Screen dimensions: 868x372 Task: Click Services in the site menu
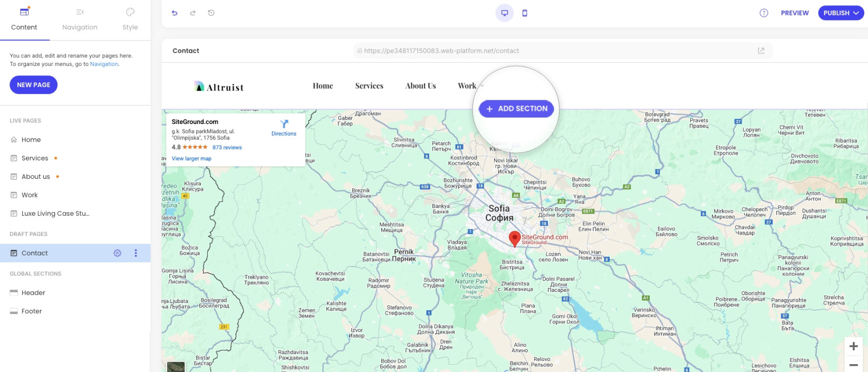point(369,86)
